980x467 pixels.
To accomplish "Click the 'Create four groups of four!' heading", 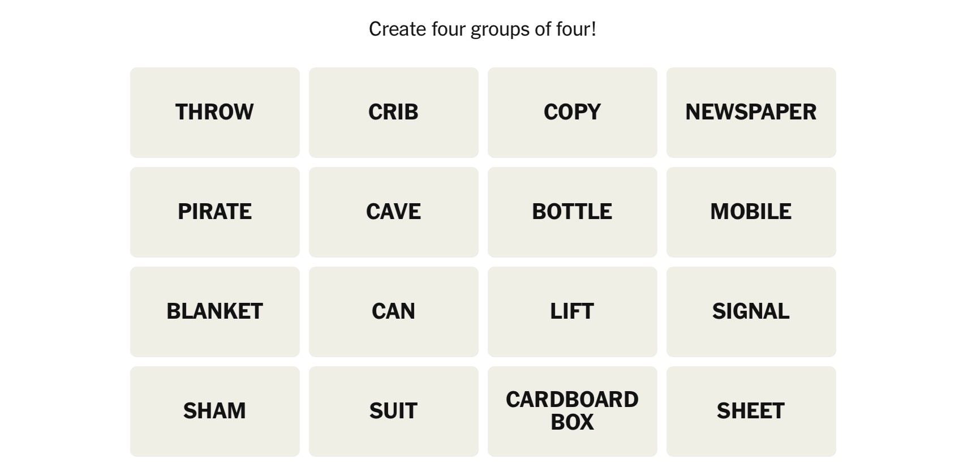I will point(482,29).
